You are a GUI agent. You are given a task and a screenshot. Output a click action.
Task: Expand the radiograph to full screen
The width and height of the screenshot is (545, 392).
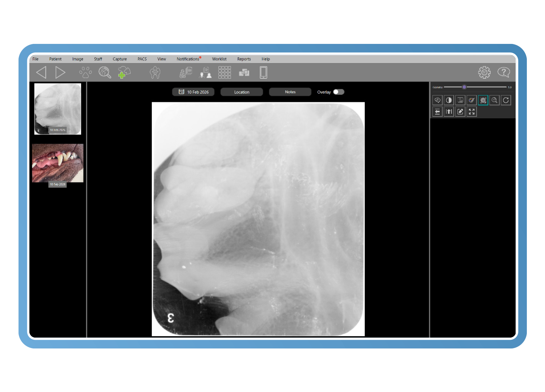pos(472,112)
